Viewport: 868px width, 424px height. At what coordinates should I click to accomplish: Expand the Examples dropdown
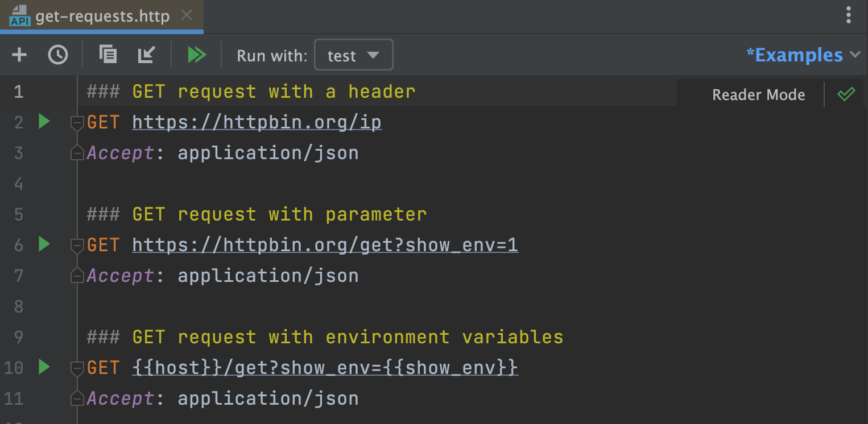803,55
